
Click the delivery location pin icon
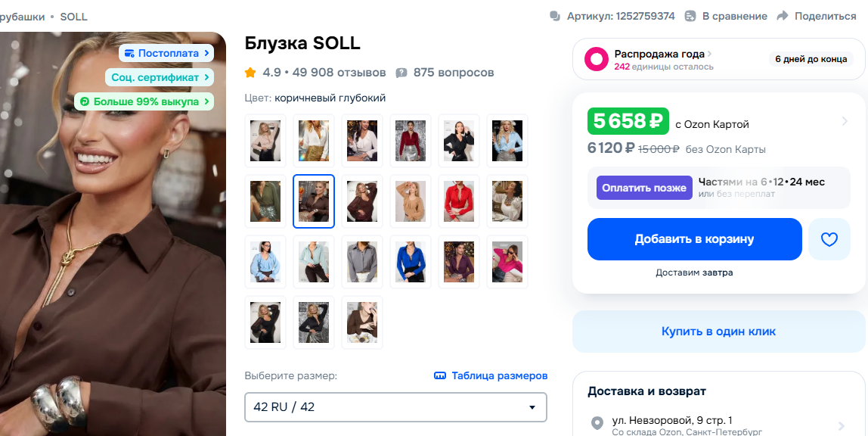597,423
